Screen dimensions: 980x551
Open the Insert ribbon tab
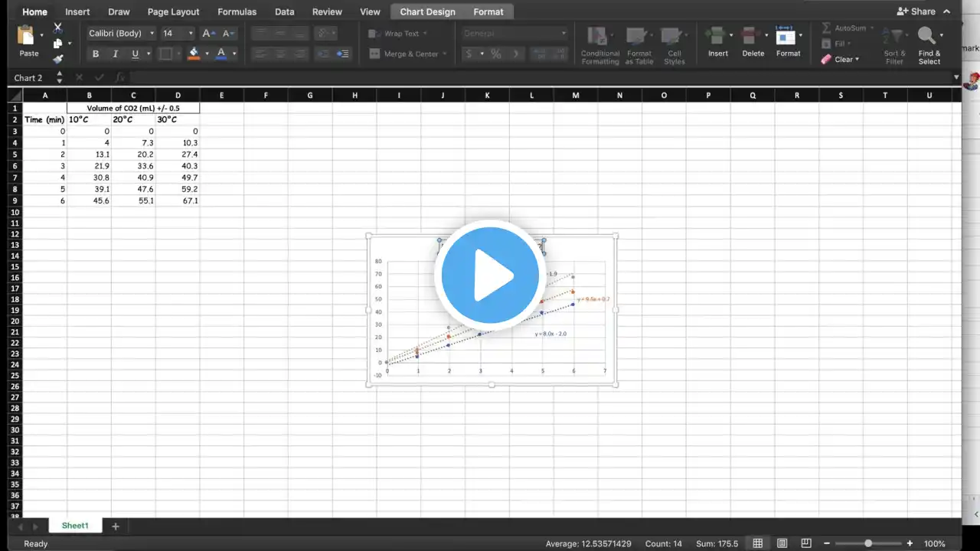click(x=77, y=11)
